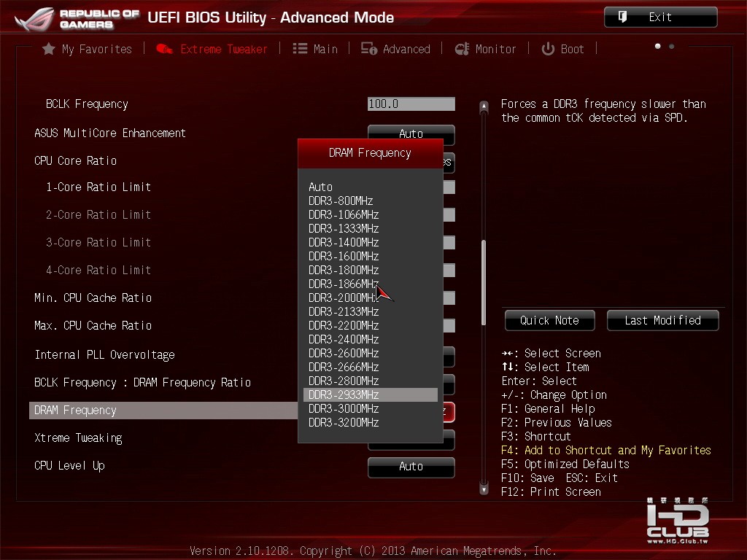The width and height of the screenshot is (747, 560).
Task: Open ASUS MultiCore Enhancement Auto dropdown
Action: point(411,133)
